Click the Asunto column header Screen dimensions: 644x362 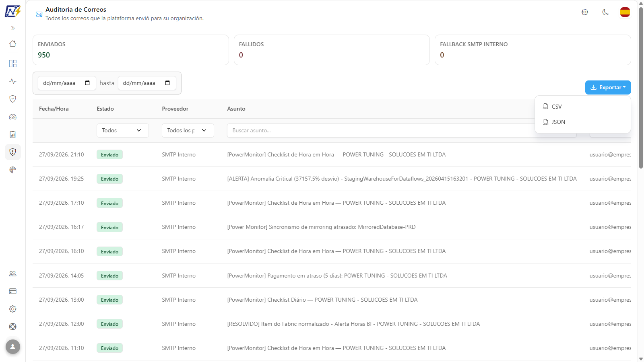[236, 109]
